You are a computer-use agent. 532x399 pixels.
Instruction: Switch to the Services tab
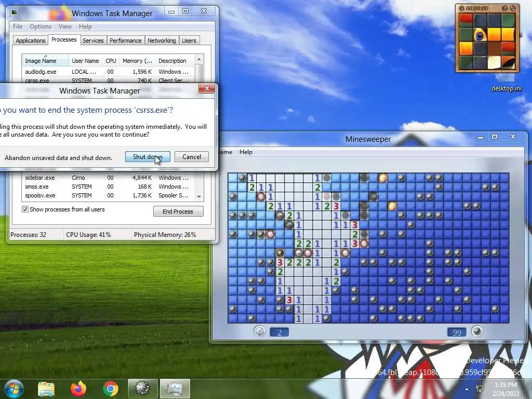[x=93, y=41]
